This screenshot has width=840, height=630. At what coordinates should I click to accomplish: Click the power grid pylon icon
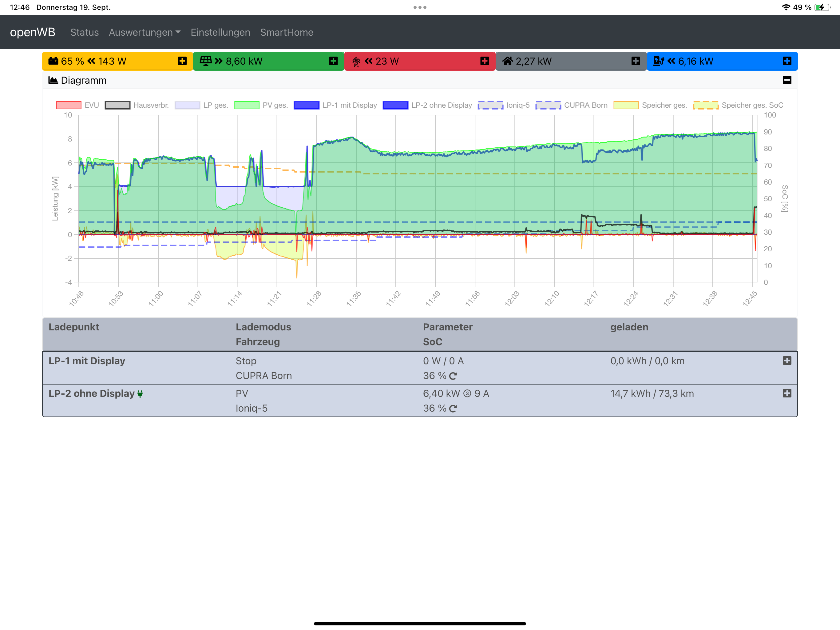356,62
